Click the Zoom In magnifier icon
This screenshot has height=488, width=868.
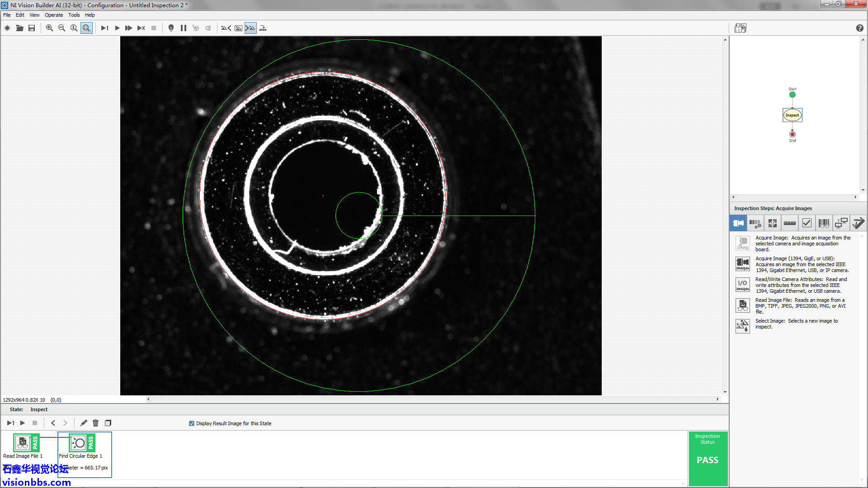[49, 28]
